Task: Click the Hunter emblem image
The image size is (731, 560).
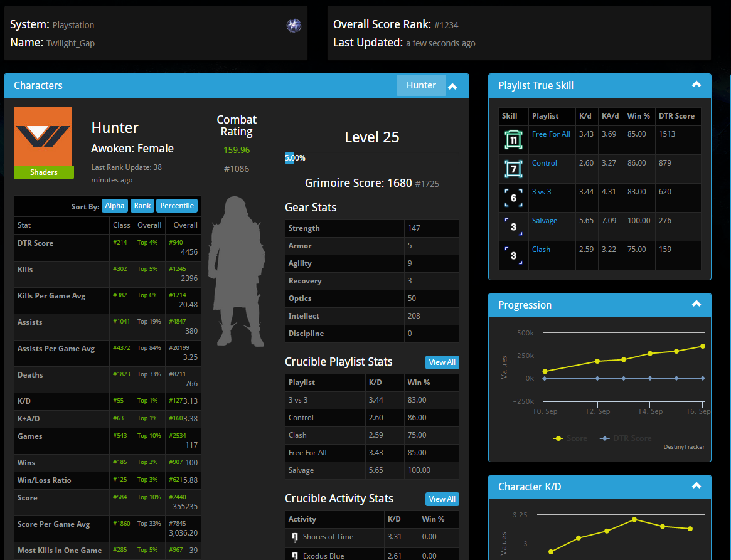Action: (x=43, y=137)
